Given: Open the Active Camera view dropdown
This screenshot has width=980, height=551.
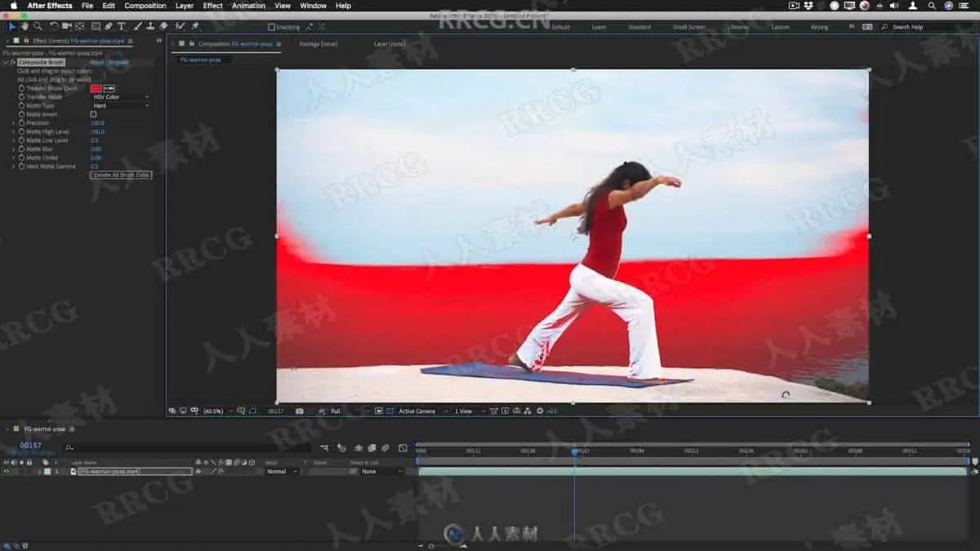Looking at the screenshot, I should click(x=420, y=411).
